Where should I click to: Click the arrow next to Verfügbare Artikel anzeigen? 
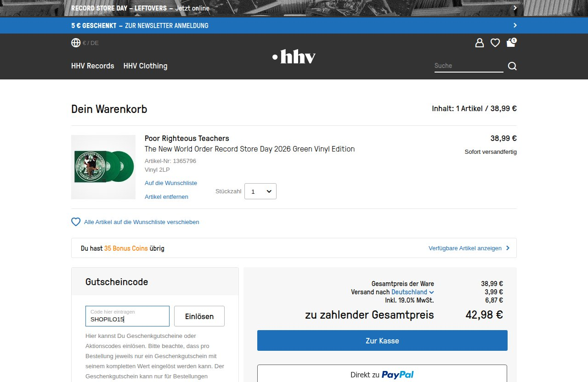pyautogui.click(x=508, y=248)
